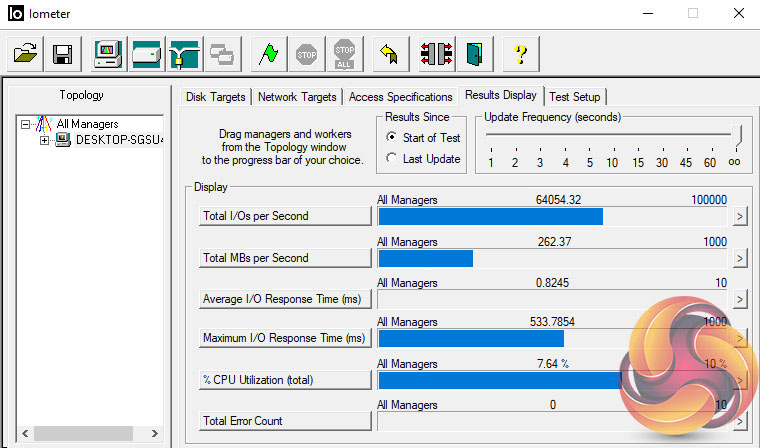Click the Save test configuration icon
This screenshot has height=448, width=760.
coord(62,54)
